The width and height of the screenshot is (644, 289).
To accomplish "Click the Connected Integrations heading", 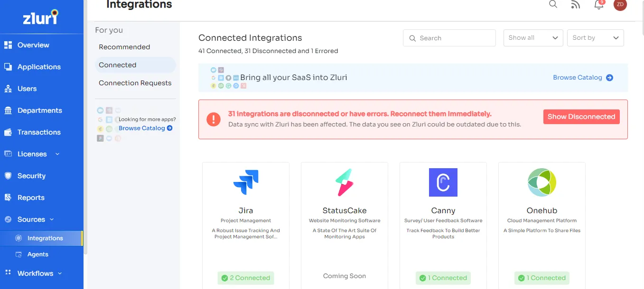I will 250,38.
